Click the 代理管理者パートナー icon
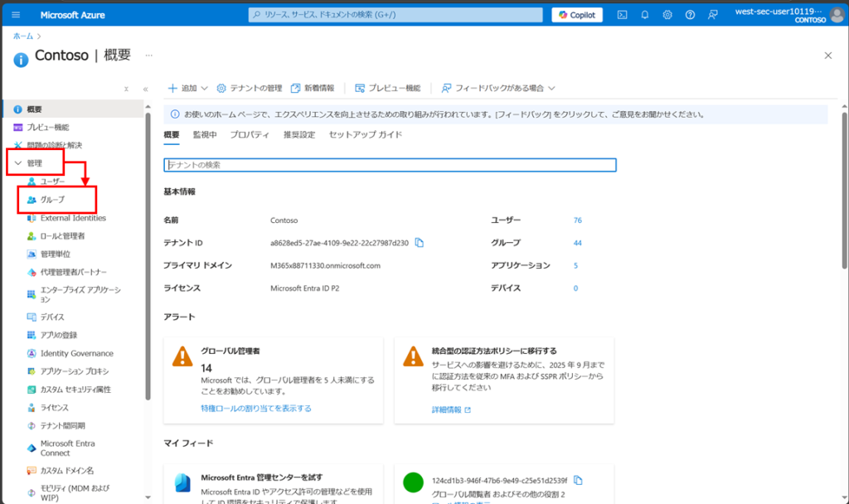 (32, 272)
